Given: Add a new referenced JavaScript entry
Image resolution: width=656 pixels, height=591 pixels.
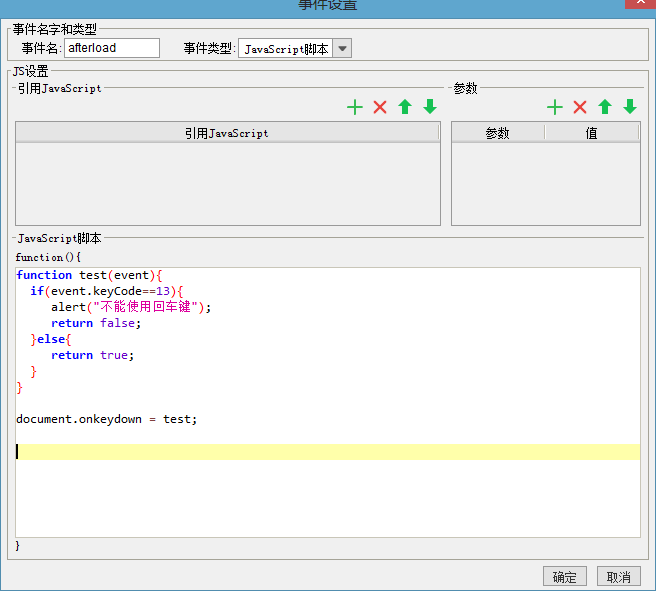Looking at the screenshot, I should [x=355, y=107].
